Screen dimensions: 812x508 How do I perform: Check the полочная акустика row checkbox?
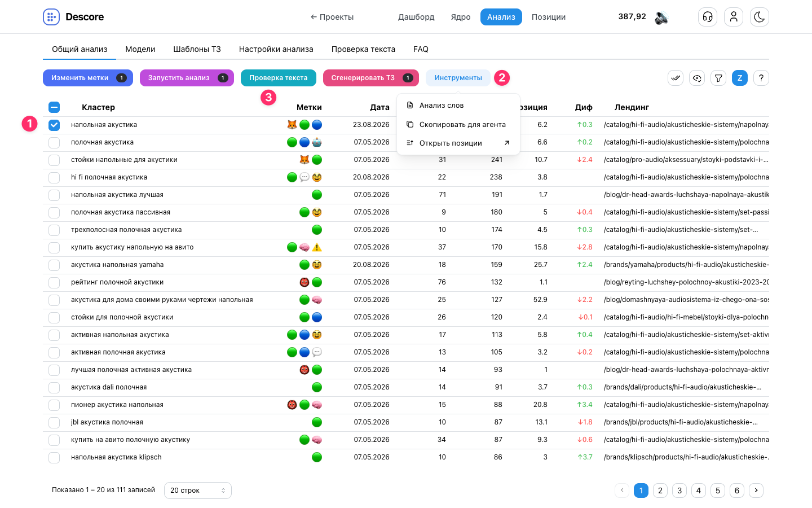point(54,143)
